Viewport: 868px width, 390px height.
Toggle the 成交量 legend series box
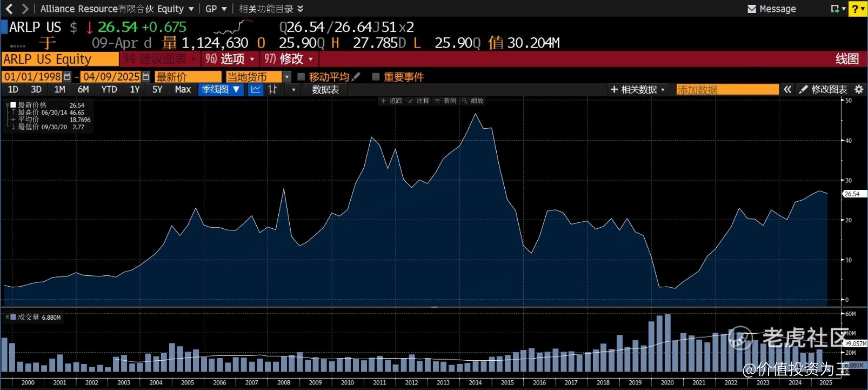13,317
